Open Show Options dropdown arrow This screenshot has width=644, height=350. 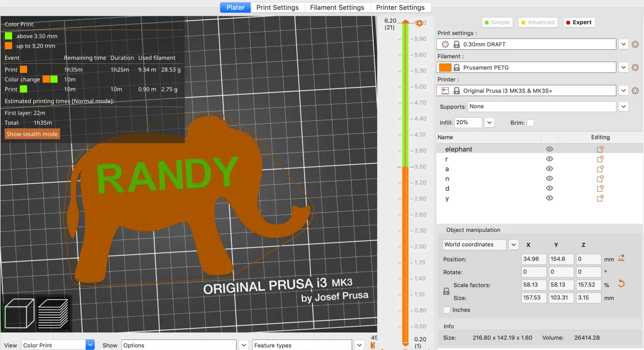coord(244,345)
